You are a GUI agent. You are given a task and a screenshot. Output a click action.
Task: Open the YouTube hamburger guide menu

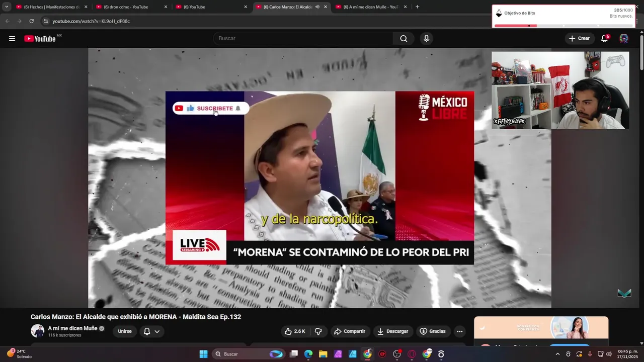[12, 39]
